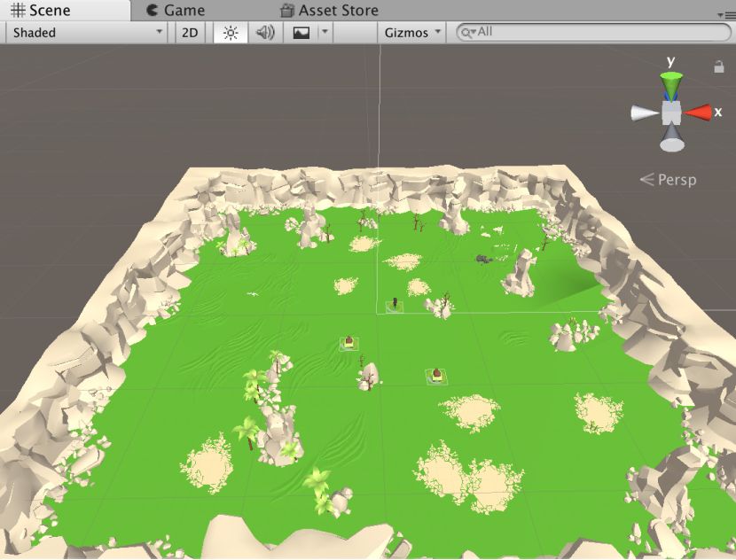Open search filter via magnifier icon

pos(467,33)
